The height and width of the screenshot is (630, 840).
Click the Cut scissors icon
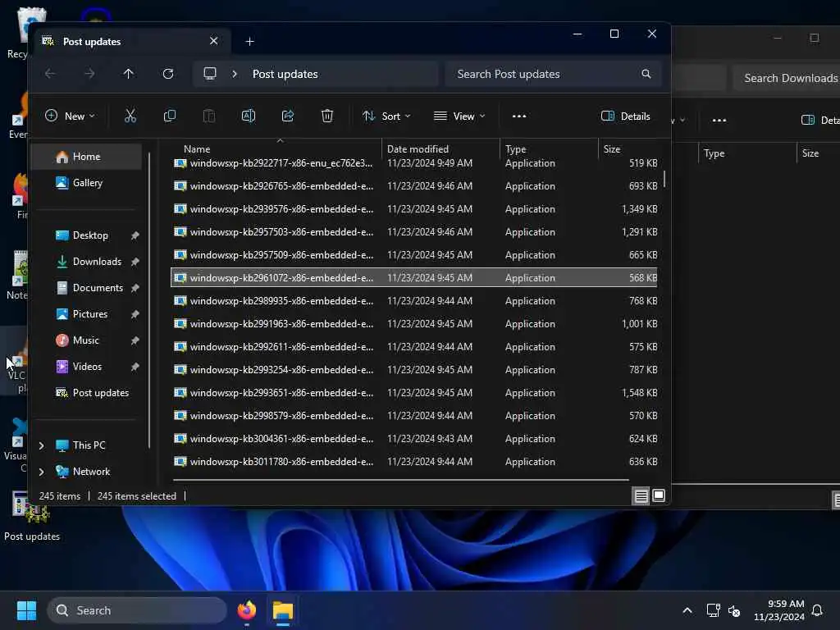pyautogui.click(x=130, y=116)
